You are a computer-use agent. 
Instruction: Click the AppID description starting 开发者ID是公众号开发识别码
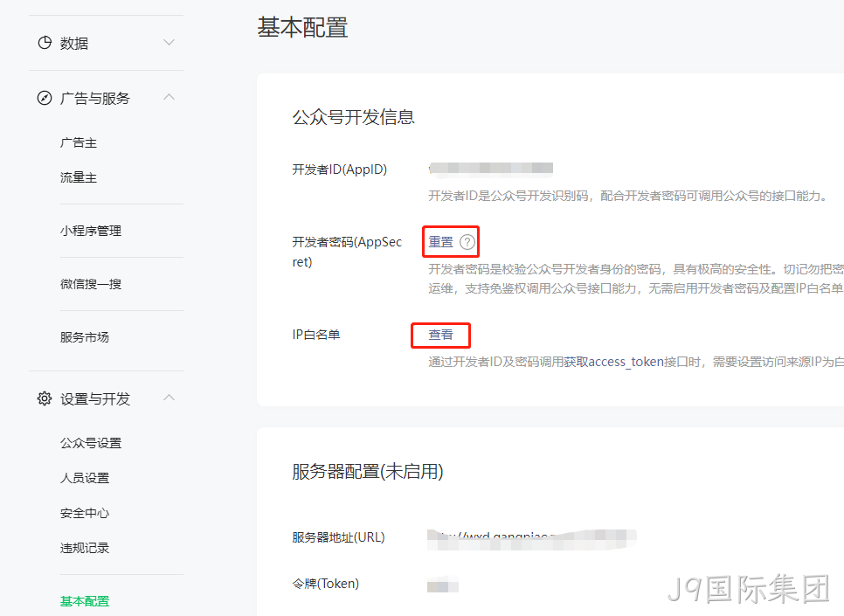point(628,196)
